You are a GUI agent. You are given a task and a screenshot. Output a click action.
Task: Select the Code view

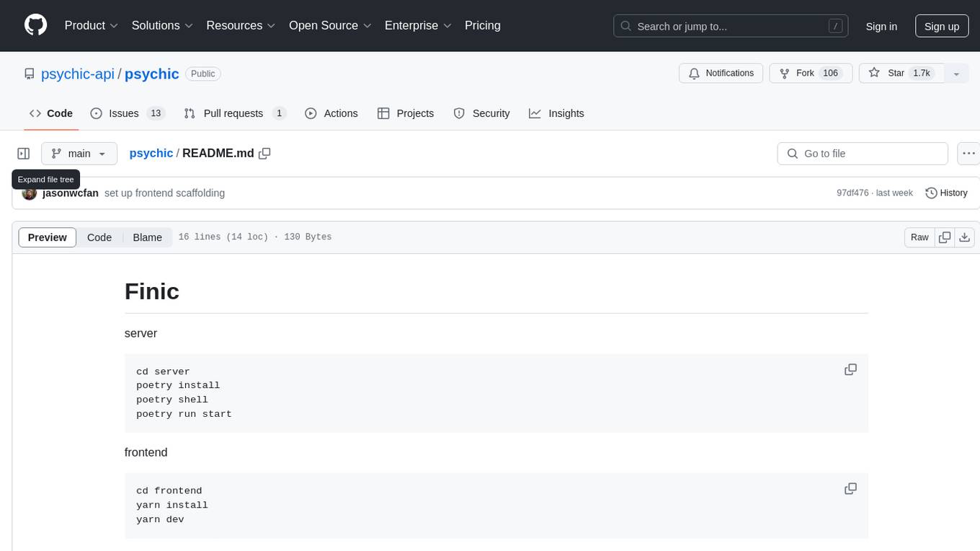click(x=99, y=237)
